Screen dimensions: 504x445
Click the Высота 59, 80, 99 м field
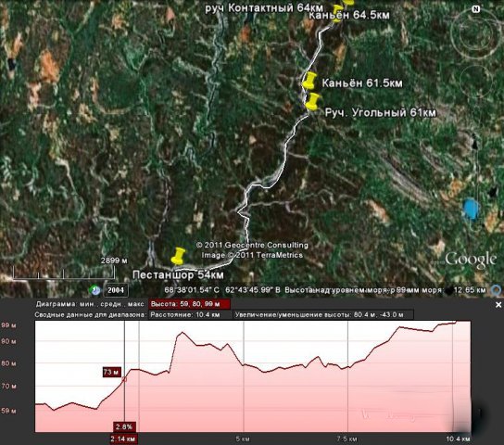point(189,304)
